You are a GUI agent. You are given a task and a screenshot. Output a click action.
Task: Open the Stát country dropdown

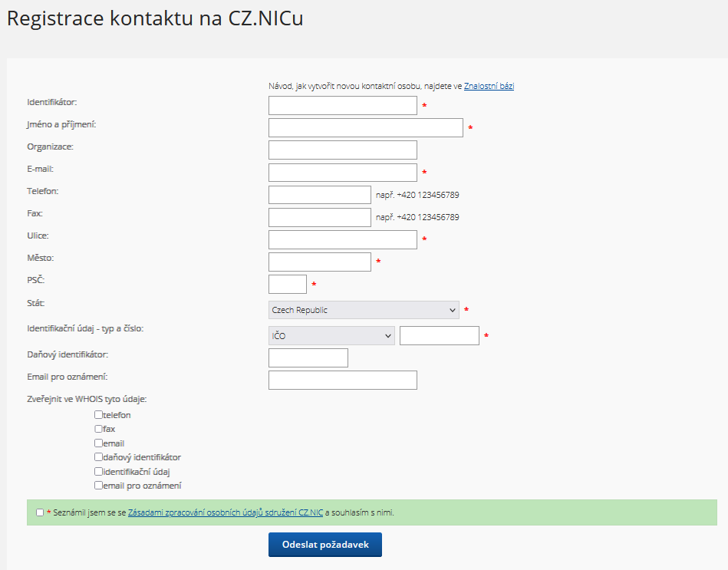(364, 310)
